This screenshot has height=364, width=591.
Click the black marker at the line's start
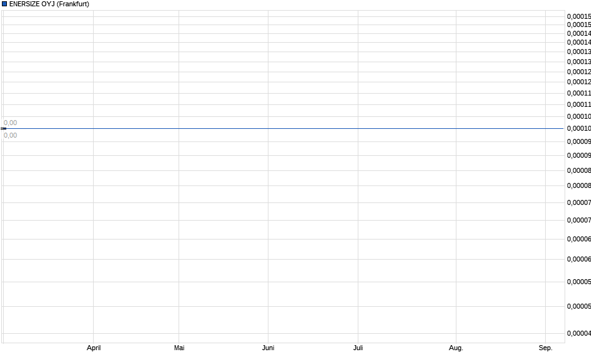click(x=3, y=128)
